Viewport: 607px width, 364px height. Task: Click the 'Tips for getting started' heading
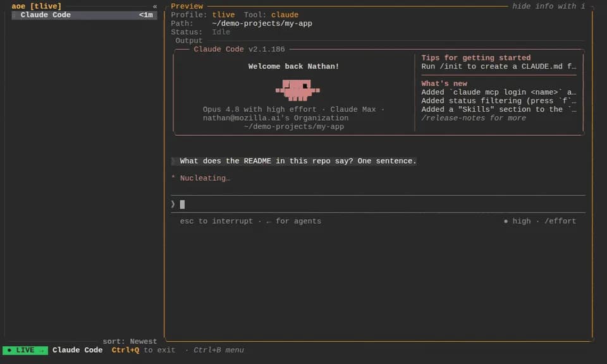[475, 58]
